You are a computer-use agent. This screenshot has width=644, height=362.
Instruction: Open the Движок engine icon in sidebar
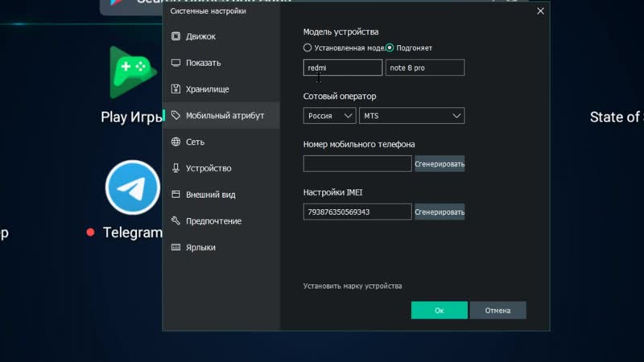coord(175,36)
